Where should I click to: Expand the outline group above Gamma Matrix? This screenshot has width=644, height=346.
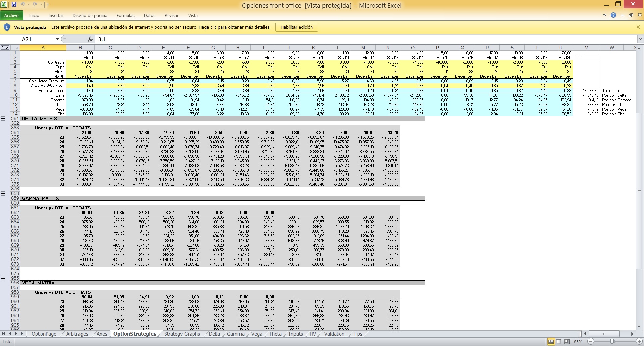pyautogui.click(x=3, y=193)
